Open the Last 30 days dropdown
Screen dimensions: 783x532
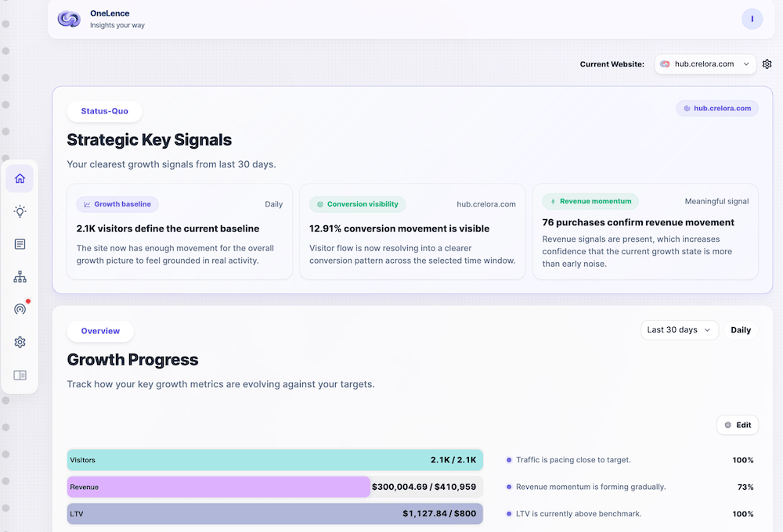[x=679, y=329]
